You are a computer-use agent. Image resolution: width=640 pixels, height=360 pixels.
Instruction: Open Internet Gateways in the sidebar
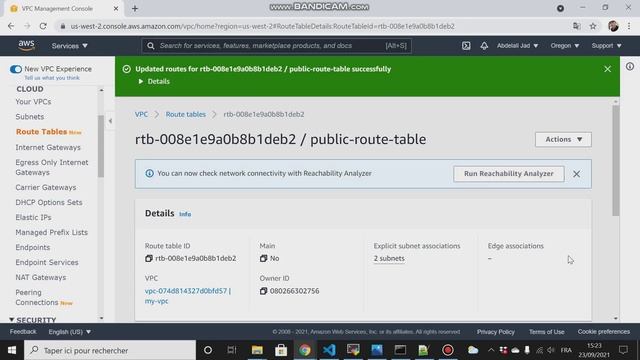coord(48,147)
